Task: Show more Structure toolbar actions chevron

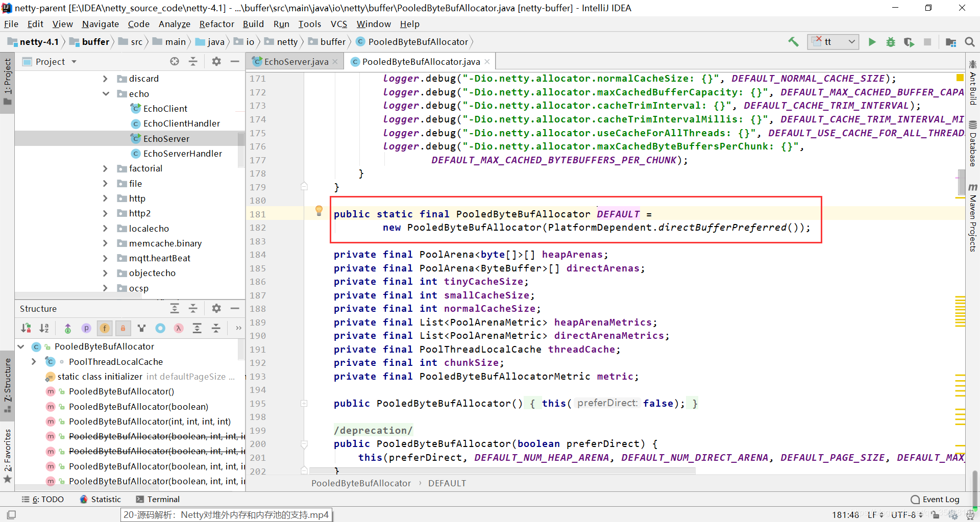Action: click(x=238, y=328)
